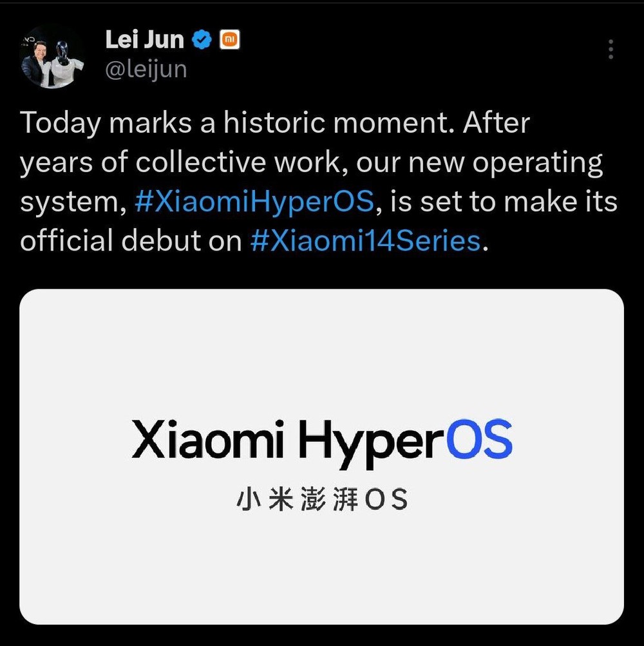Click the 'official debut on' tweet text

coord(131,241)
